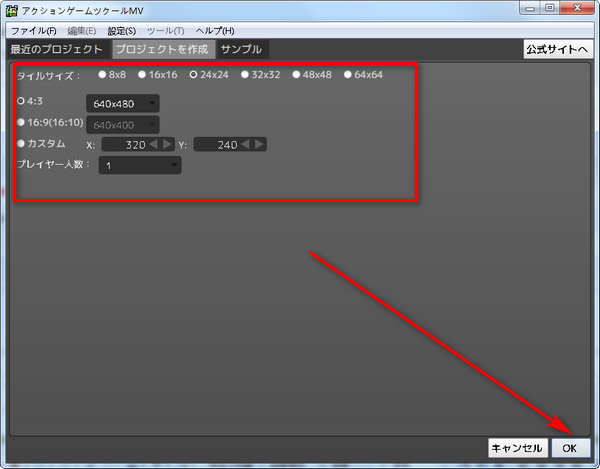Open the プレイヤー人数 dropdown
Viewport: 600px width, 469px height.
[140, 165]
